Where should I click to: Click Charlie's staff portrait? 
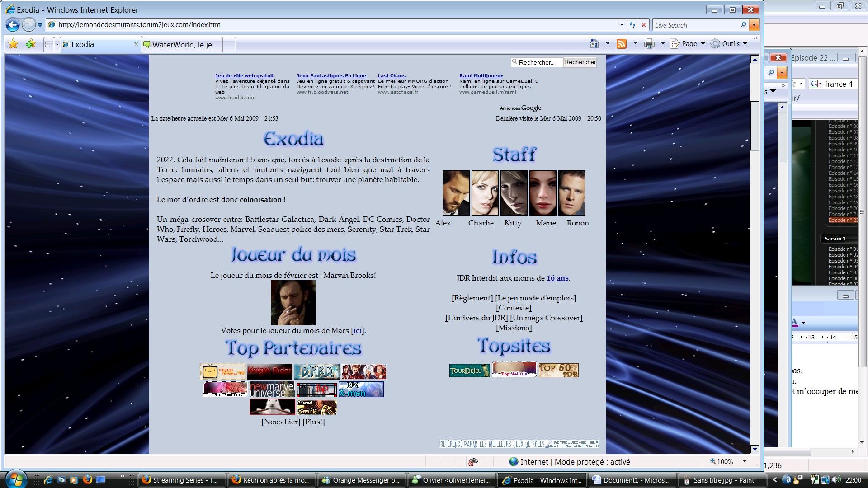pyautogui.click(x=485, y=193)
